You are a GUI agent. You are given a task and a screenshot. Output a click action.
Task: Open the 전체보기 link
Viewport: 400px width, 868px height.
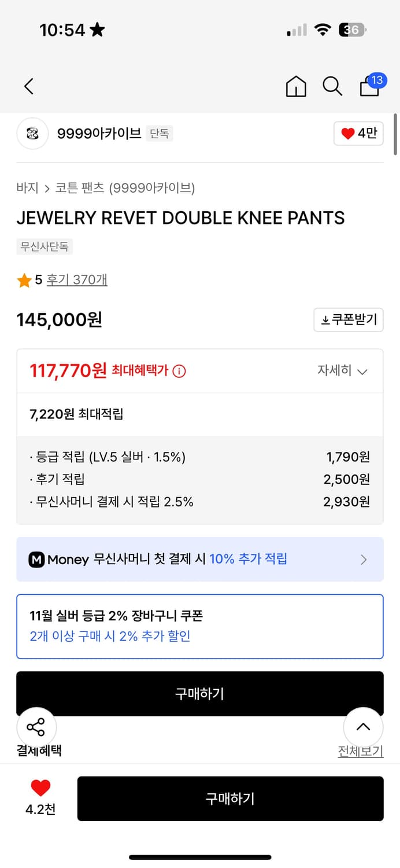[x=360, y=751]
